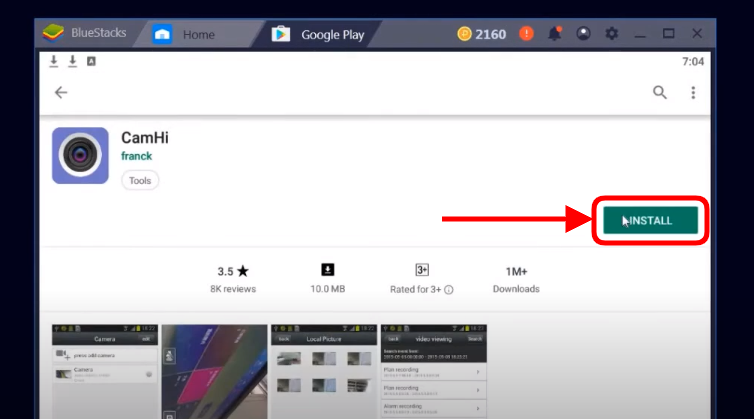The height and width of the screenshot is (420, 754).
Task: Switch to the Google Play tab
Action: coord(318,35)
